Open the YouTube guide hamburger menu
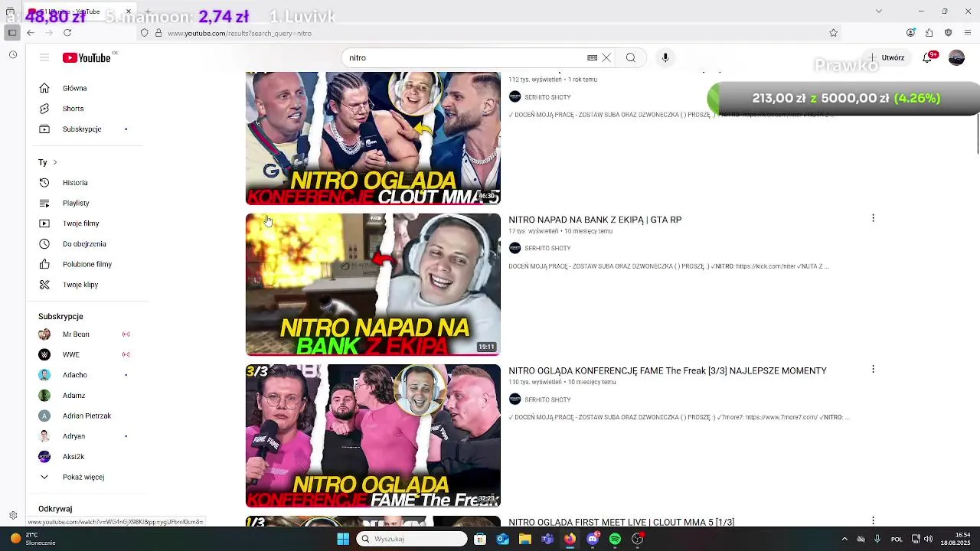The image size is (980, 551). pyautogui.click(x=44, y=57)
